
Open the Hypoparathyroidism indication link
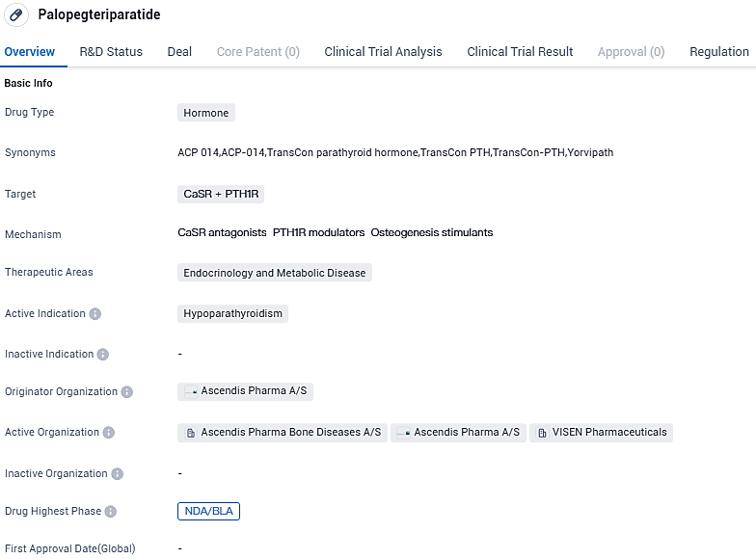point(232,313)
